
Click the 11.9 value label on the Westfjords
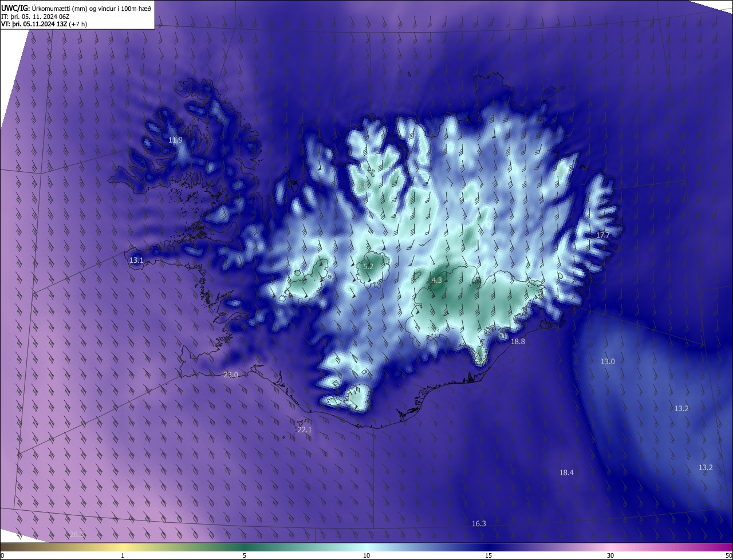(175, 140)
